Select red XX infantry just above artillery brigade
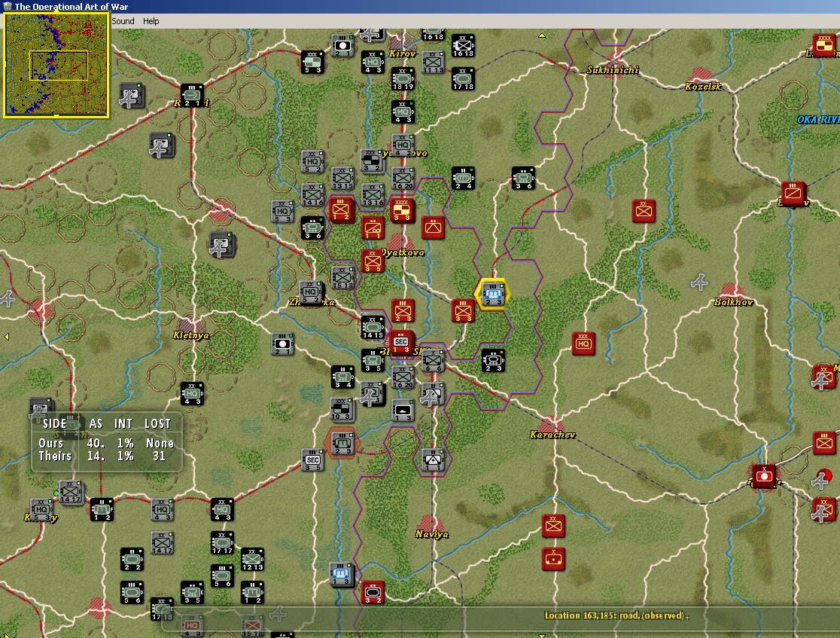The image size is (840, 638). click(x=553, y=527)
